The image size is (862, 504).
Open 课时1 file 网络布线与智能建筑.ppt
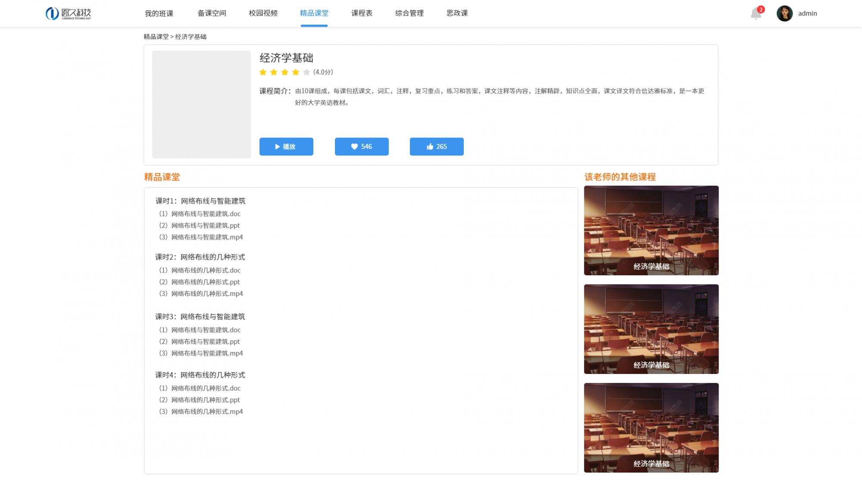coord(199,225)
